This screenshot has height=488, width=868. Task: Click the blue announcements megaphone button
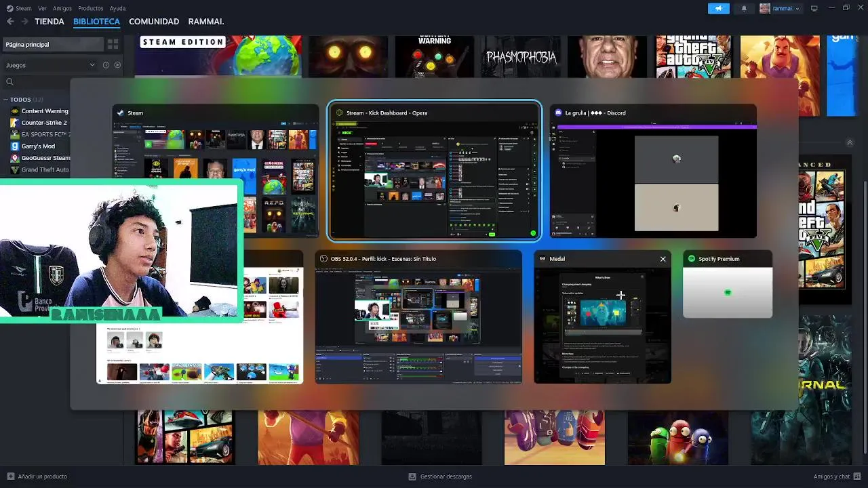pos(718,8)
